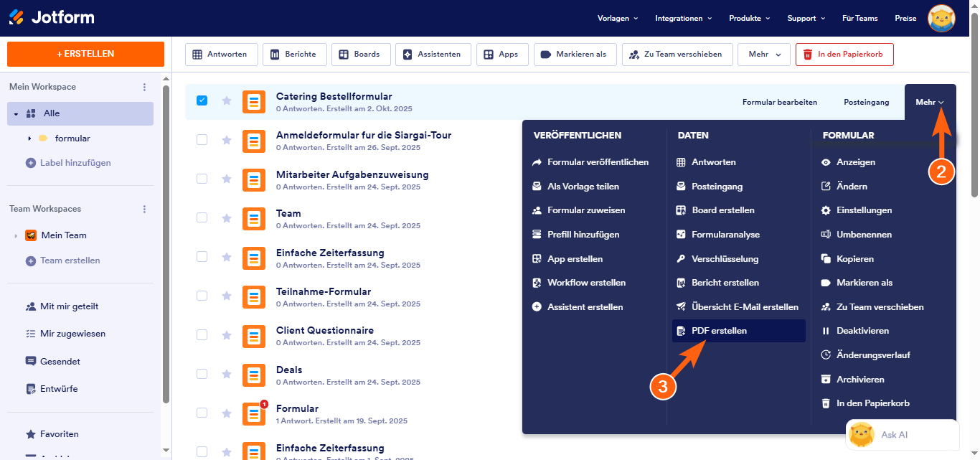Viewport: 980px width, 460px height.
Task: Expand the Produkte header menu
Action: tap(750, 18)
